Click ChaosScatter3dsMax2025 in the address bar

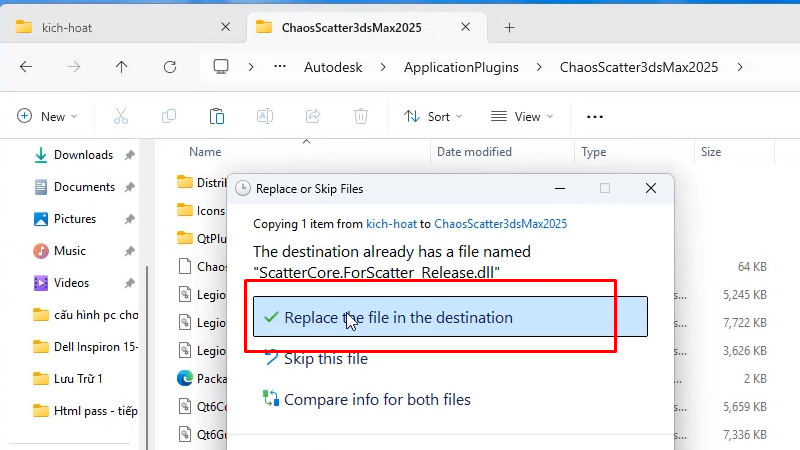(639, 67)
